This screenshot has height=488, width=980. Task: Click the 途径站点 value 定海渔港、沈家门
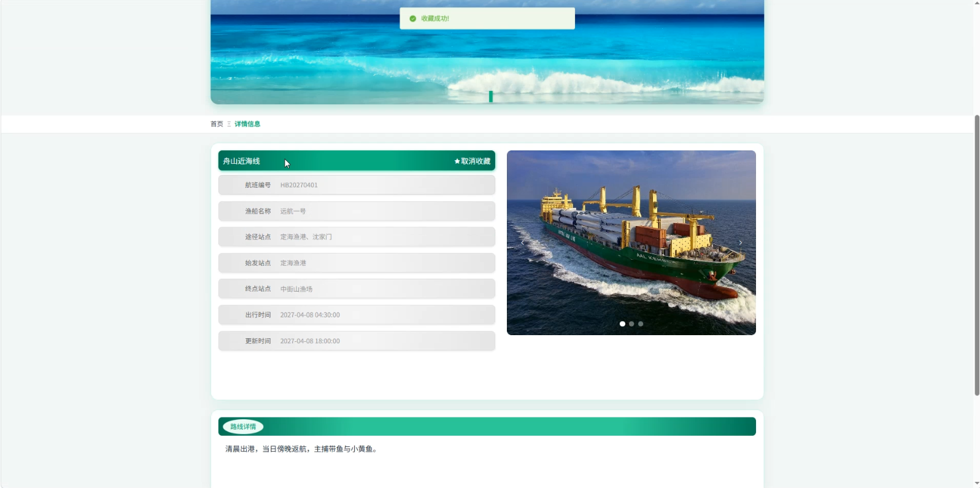tap(306, 237)
